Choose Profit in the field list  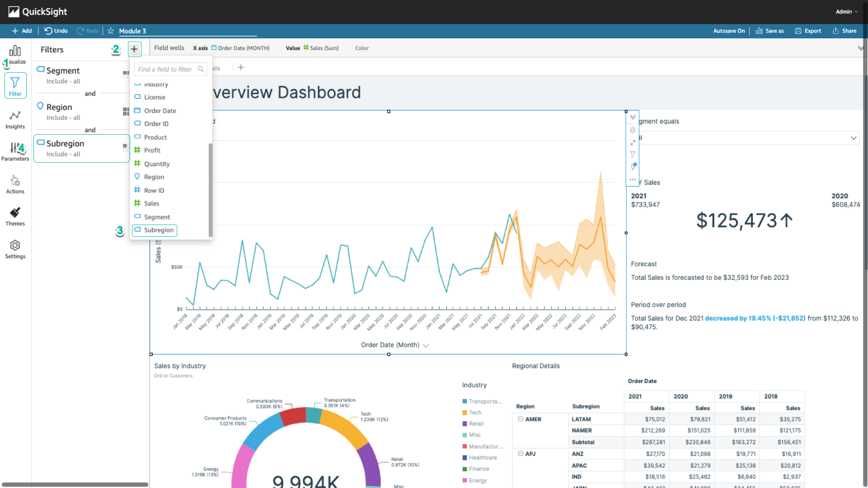click(152, 150)
